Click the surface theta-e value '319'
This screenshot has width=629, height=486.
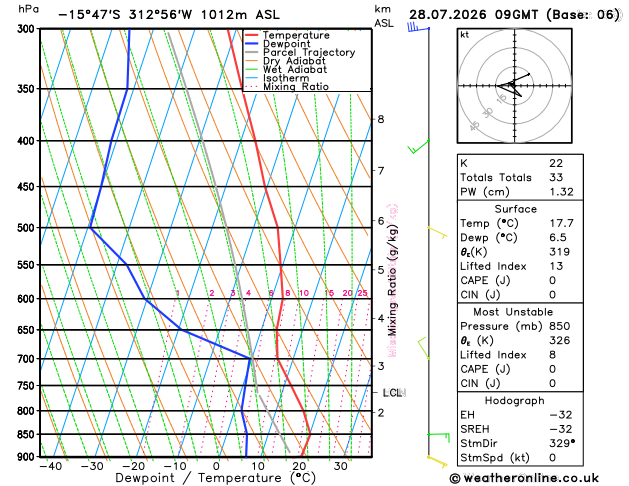[560, 252]
